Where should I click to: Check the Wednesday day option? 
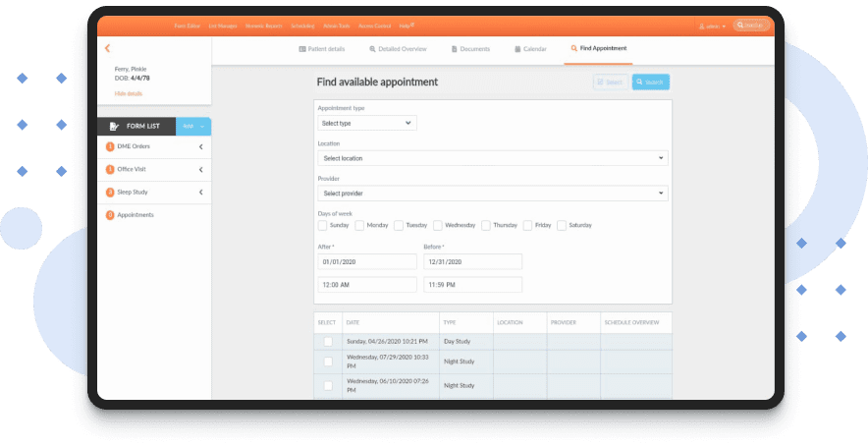(x=438, y=226)
